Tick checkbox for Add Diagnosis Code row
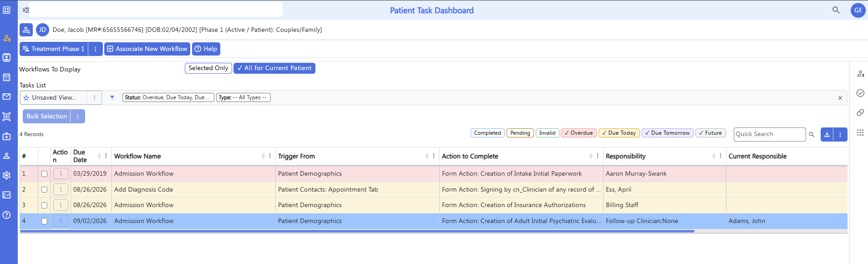The width and height of the screenshot is (868, 264). click(x=44, y=190)
